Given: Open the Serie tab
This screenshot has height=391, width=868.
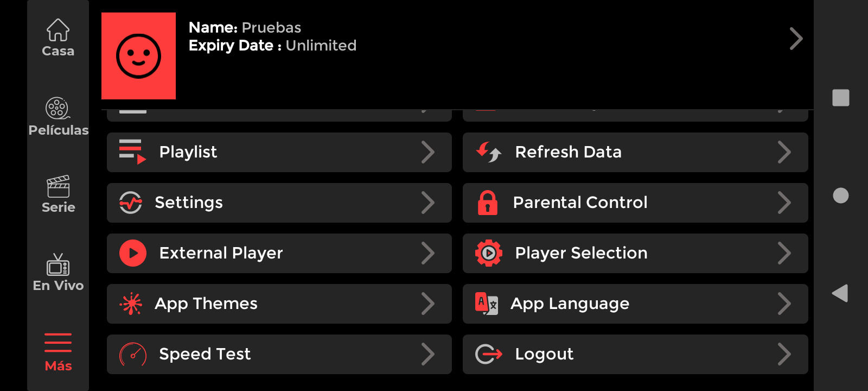Looking at the screenshot, I should coord(58,194).
